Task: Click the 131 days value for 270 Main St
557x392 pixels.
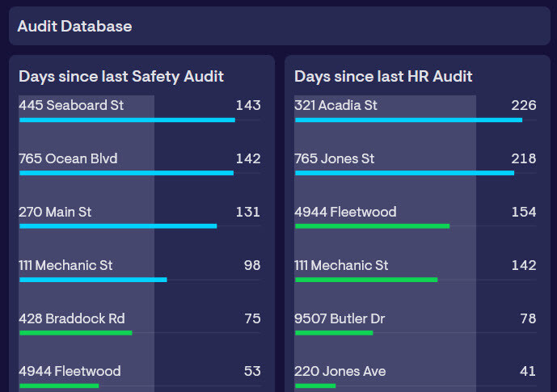Action: (x=247, y=212)
